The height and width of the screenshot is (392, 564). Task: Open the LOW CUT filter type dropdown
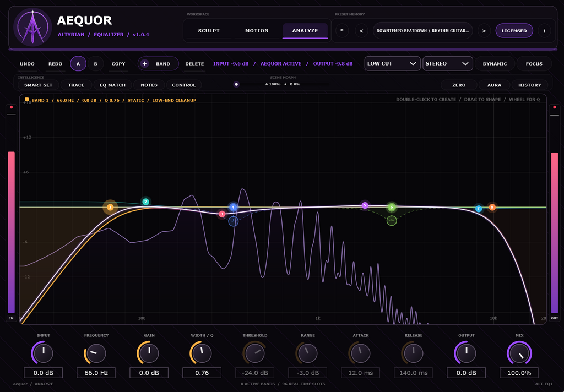click(x=392, y=64)
